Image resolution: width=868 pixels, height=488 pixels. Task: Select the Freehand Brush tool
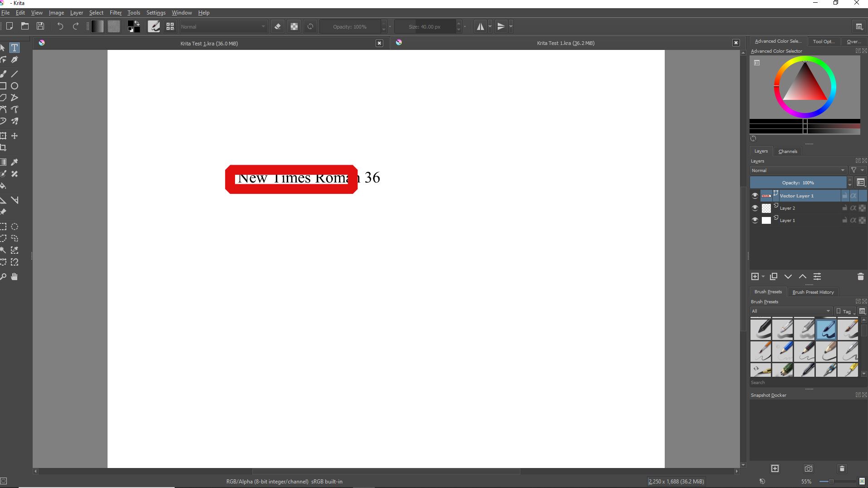3,74
